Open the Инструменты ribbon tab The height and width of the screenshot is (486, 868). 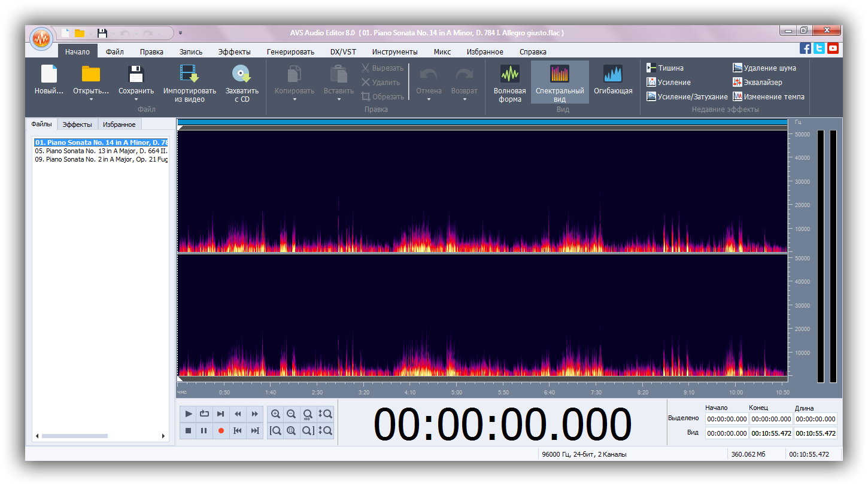(x=394, y=52)
